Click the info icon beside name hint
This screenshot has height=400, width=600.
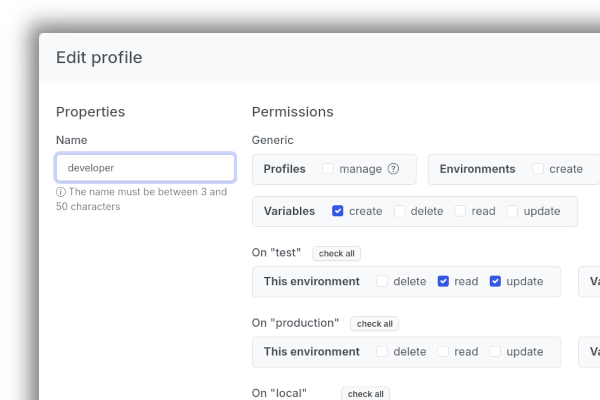(x=61, y=192)
